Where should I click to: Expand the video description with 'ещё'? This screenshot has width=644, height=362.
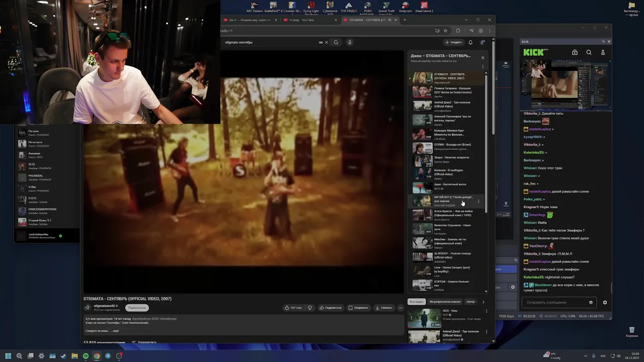click(x=115, y=331)
